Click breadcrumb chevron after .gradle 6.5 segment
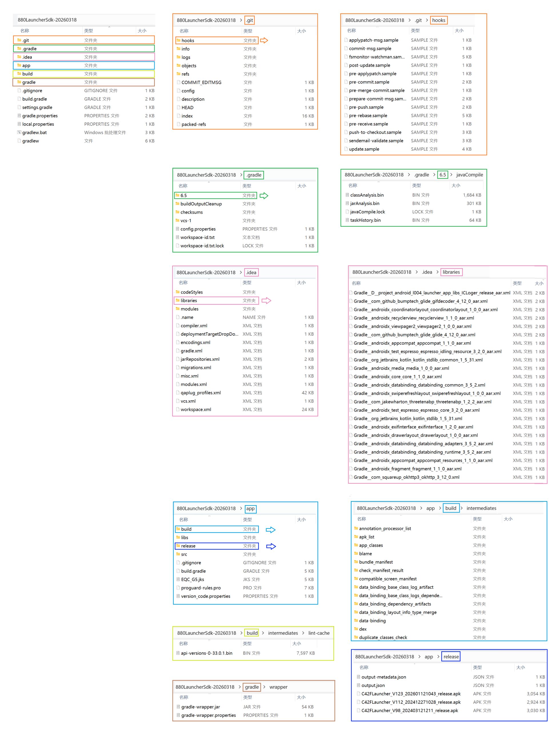The width and height of the screenshot is (560, 731). point(451,174)
